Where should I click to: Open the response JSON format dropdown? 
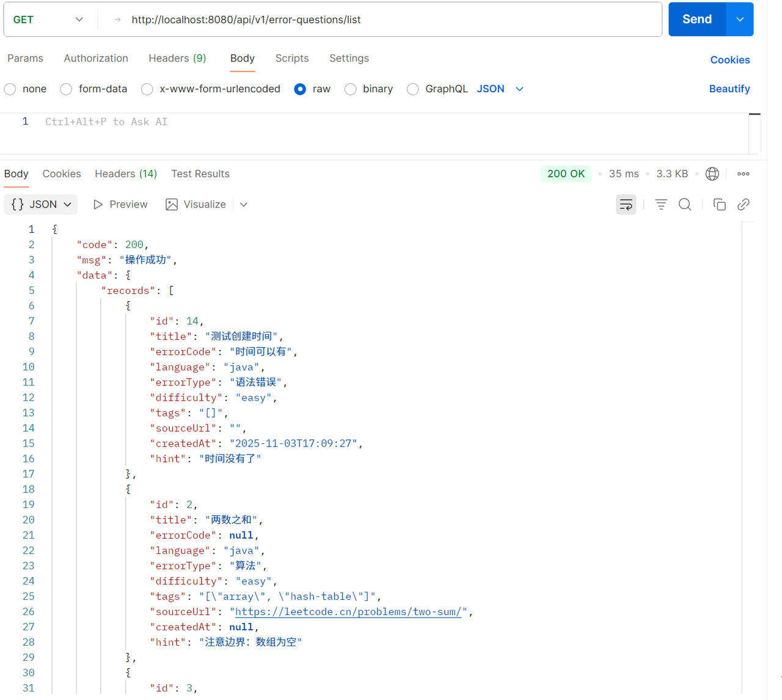click(x=41, y=205)
